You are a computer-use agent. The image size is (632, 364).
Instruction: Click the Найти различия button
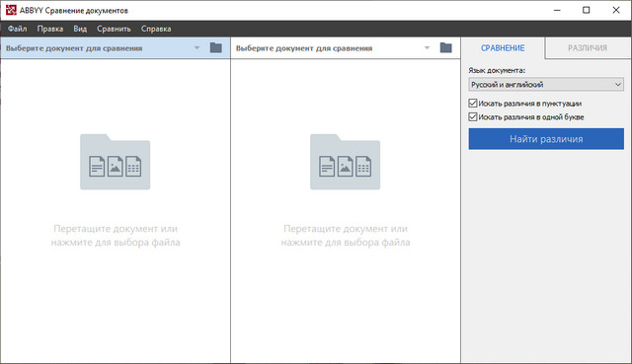[x=546, y=139]
